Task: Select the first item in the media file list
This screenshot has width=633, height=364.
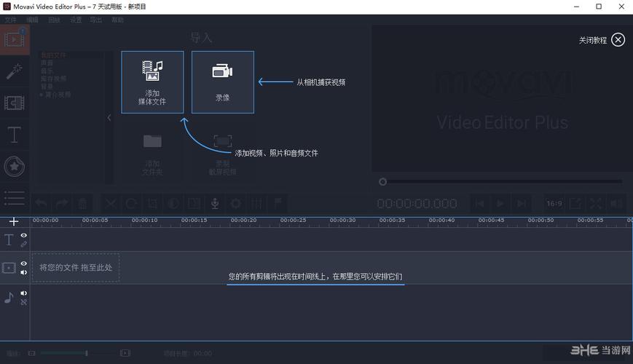Action: pos(53,55)
